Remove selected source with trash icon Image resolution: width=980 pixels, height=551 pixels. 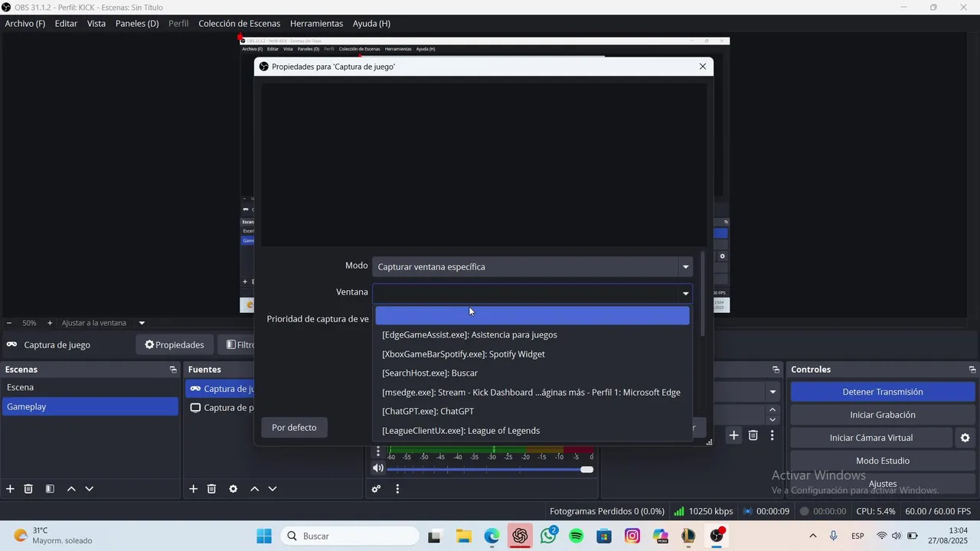212,489
